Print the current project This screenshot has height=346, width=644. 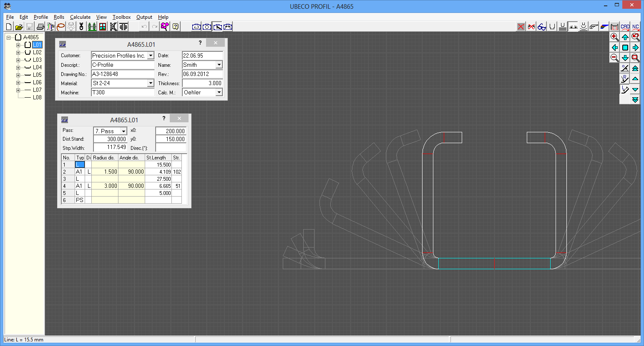pos(40,26)
